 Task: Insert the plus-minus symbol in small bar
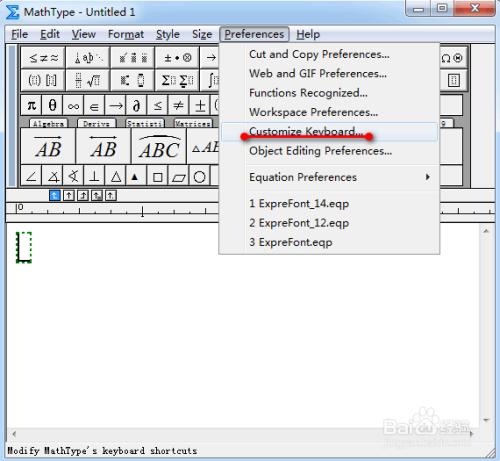pyautogui.click(x=199, y=106)
